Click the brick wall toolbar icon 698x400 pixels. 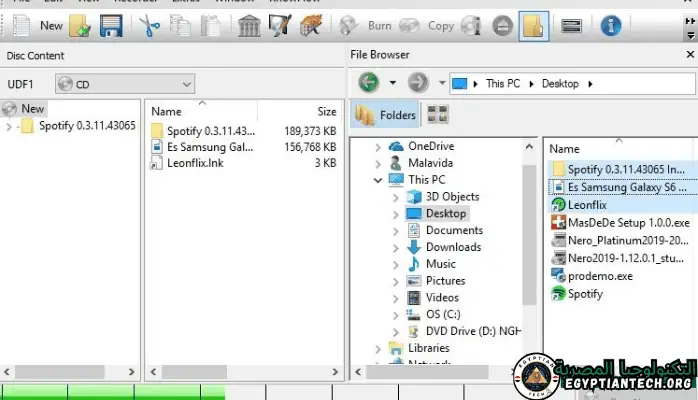(x=311, y=26)
